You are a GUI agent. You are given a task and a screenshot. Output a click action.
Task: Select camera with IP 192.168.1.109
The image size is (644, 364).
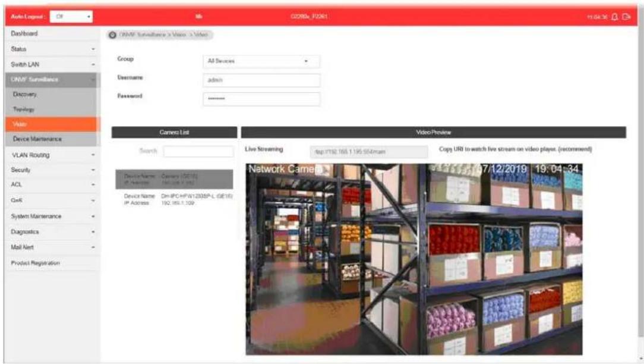(174, 199)
